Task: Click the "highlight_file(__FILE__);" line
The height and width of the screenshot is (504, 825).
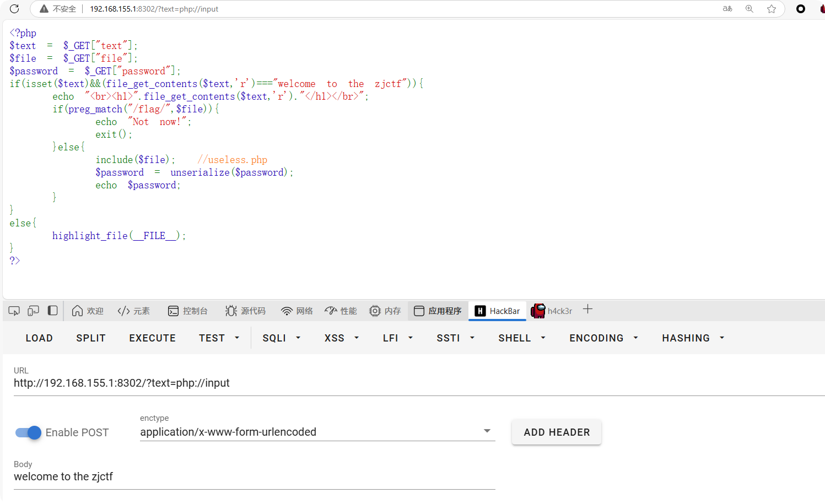Action: pos(119,236)
